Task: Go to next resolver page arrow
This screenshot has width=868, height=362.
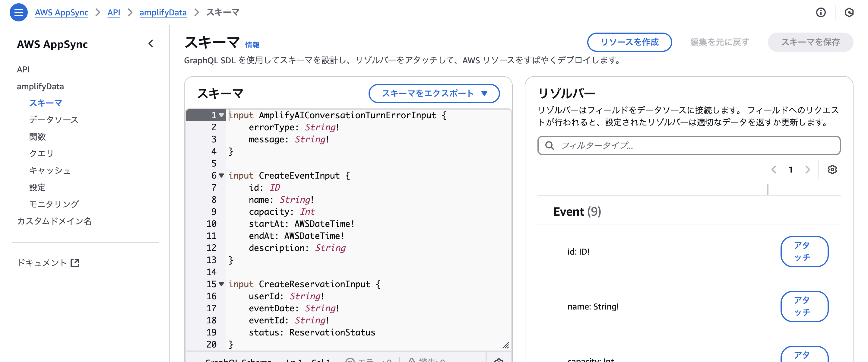Action: (x=808, y=170)
